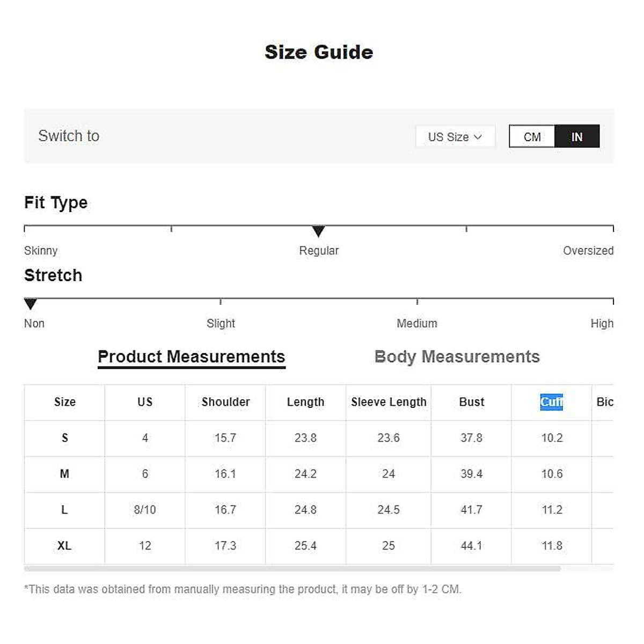The image size is (644, 644).
Task: Click the highlighted Cuff column header
Action: click(551, 402)
